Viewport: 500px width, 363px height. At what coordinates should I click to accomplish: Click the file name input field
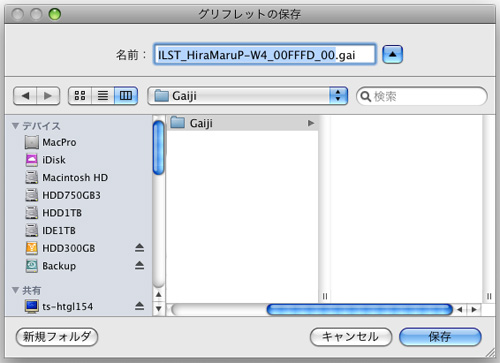point(265,54)
